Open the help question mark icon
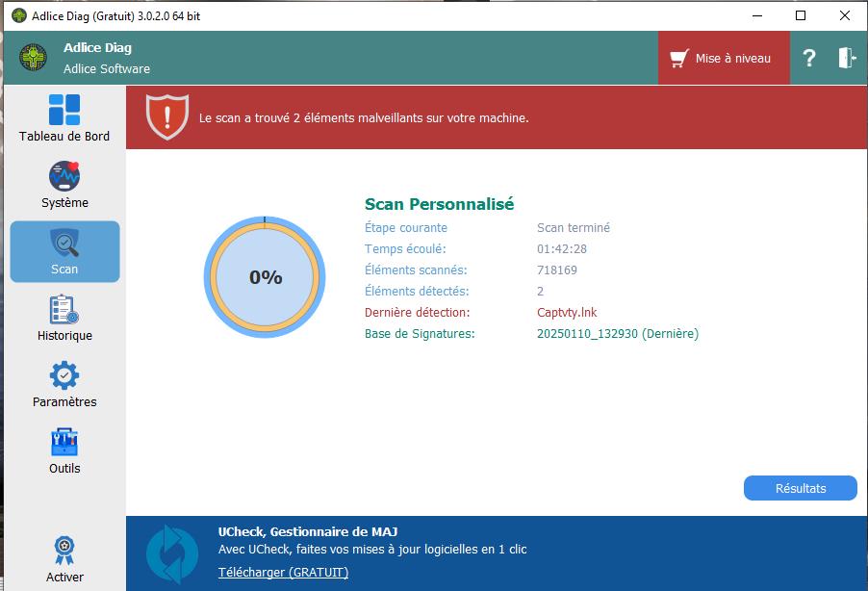This screenshot has width=868, height=591. click(809, 58)
